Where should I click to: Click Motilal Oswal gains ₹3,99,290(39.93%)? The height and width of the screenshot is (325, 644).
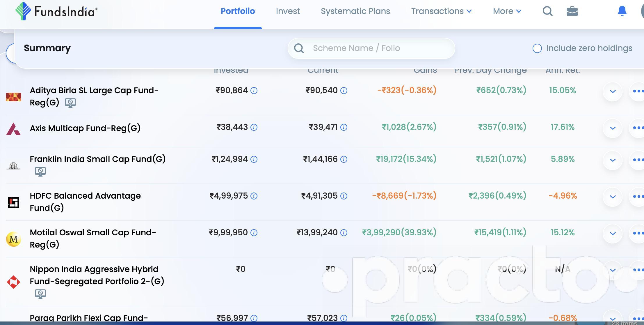click(399, 232)
